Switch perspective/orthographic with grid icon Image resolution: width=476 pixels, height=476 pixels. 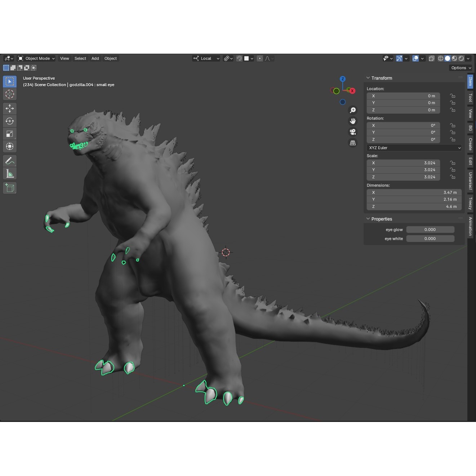pyautogui.click(x=353, y=143)
